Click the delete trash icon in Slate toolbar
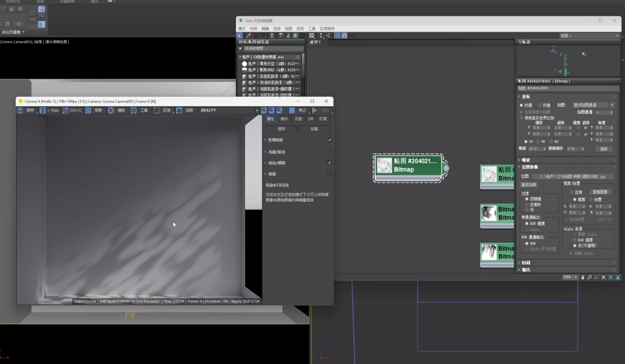 click(x=272, y=36)
